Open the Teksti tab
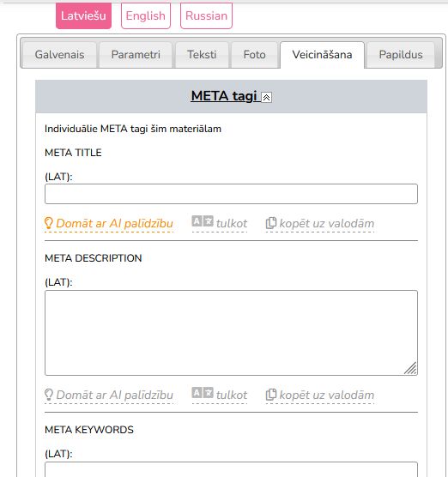This screenshot has height=477, width=448. click(x=202, y=55)
